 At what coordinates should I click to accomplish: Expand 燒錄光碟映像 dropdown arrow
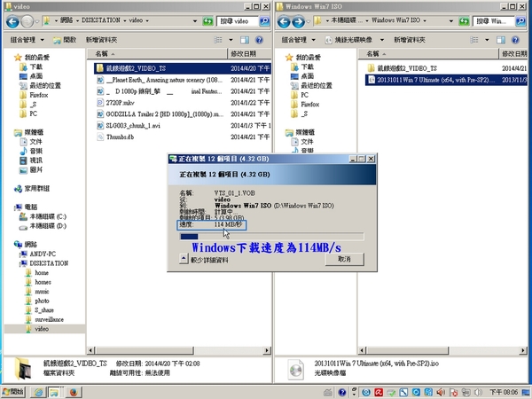pyautogui.click(x=381, y=40)
